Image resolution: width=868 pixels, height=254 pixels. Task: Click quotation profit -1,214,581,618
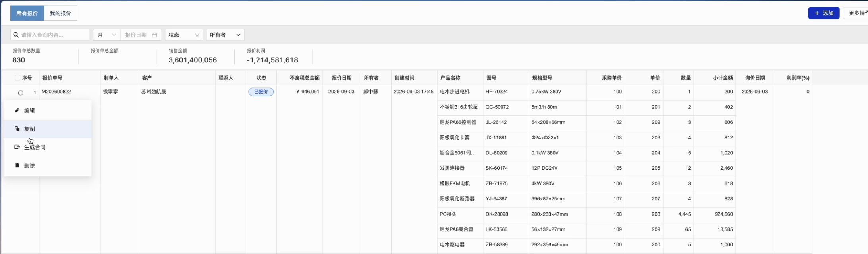click(x=272, y=60)
